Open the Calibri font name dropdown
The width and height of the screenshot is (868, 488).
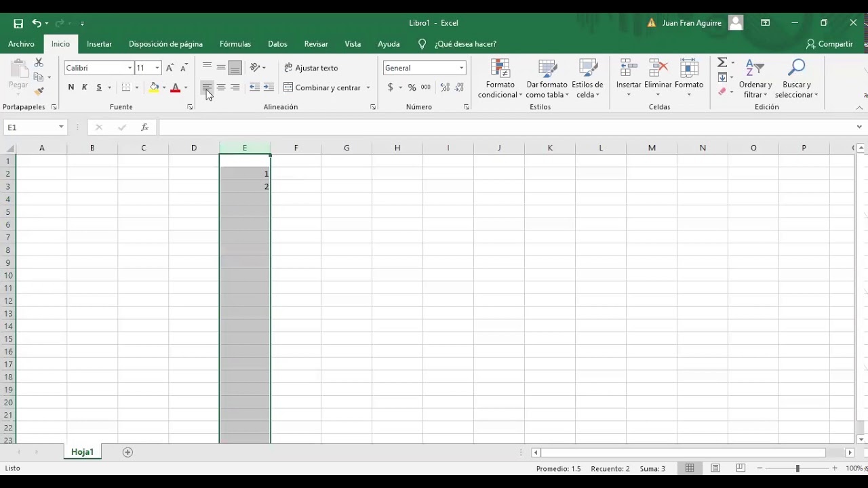(x=130, y=68)
